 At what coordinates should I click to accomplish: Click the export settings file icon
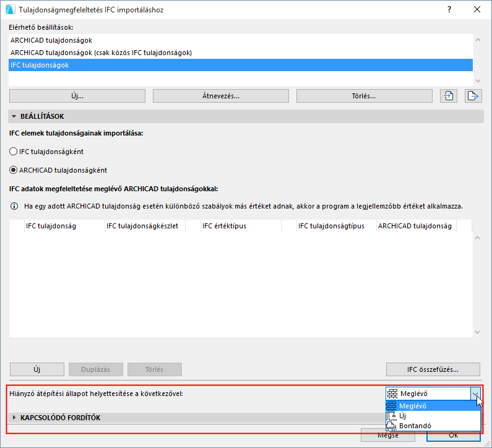473,96
